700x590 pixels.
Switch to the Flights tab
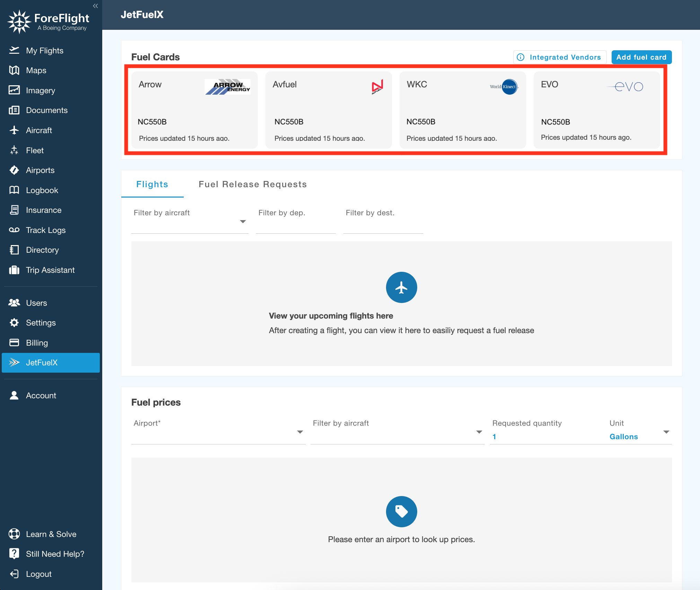(x=152, y=184)
